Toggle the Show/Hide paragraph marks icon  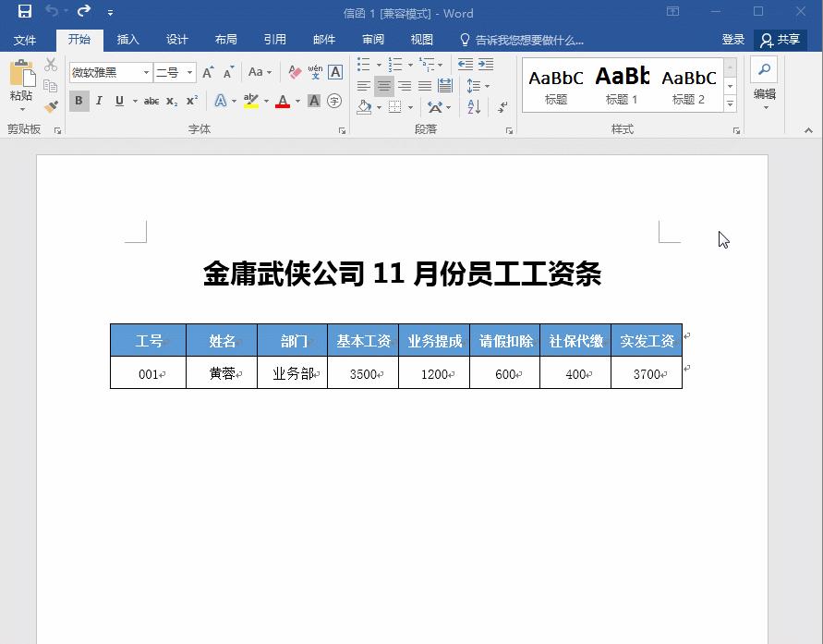501,107
